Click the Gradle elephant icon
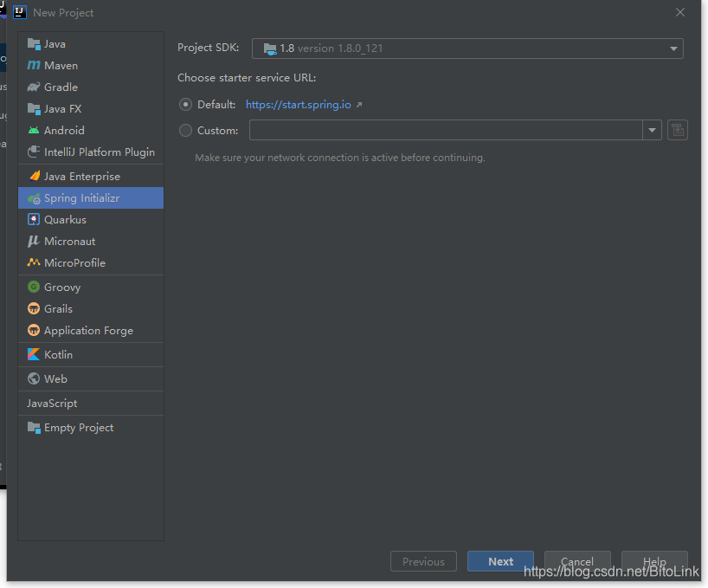This screenshot has width=708, height=588. 34,87
